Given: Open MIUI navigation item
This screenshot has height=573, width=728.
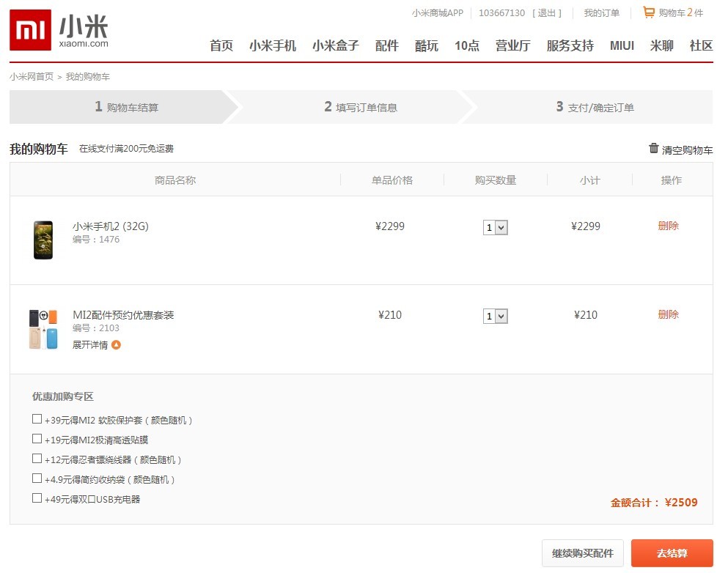Looking at the screenshot, I should click(x=622, y=45).
